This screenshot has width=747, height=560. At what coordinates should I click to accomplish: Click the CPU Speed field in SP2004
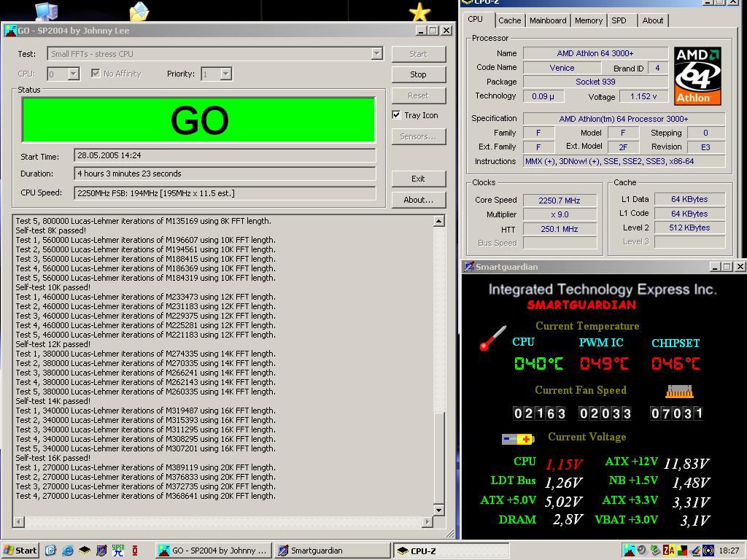tap(225, 192)
